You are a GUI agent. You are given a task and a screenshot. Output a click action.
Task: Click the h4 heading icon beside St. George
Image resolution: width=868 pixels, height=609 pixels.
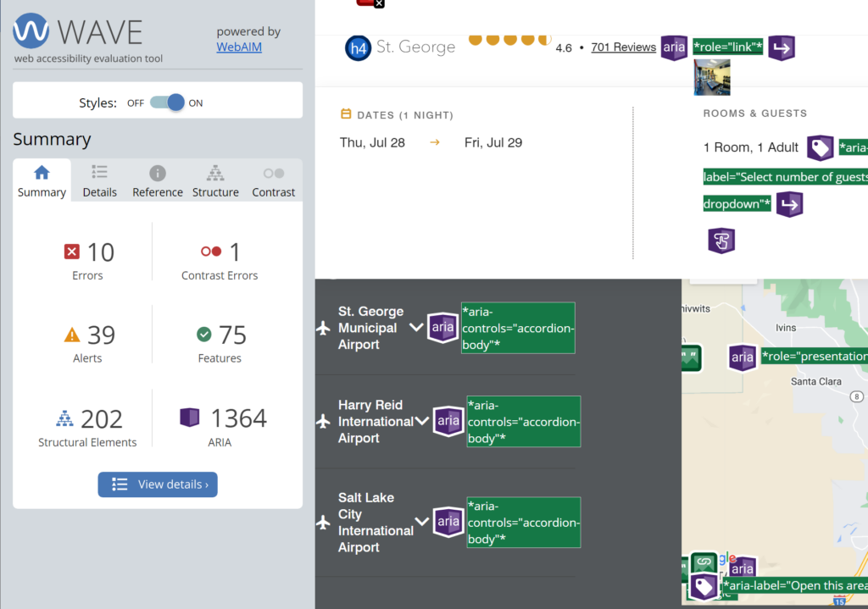pos(359,48)
